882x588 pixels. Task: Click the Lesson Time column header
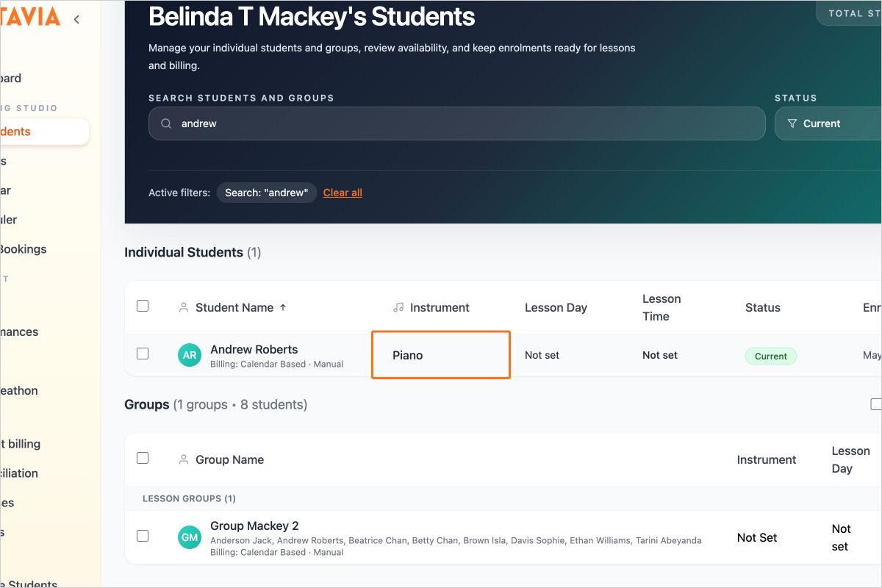pyautogui.click(x=661, y=307)
